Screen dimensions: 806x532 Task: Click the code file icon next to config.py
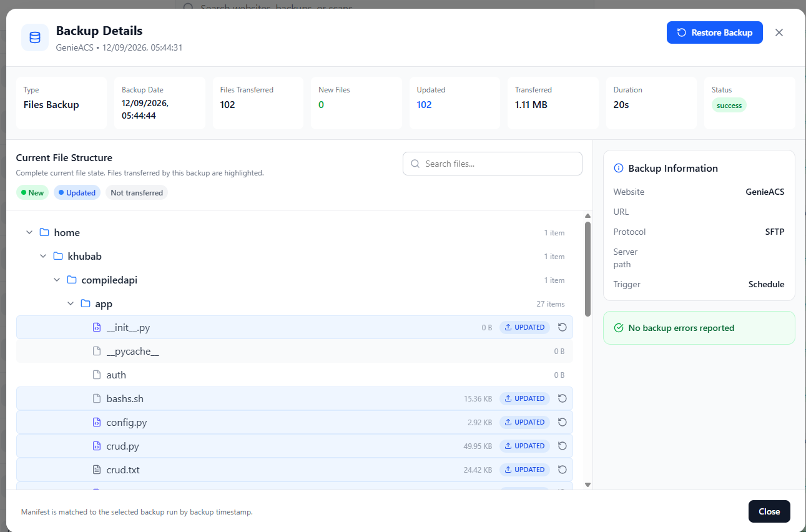[97, 422]
